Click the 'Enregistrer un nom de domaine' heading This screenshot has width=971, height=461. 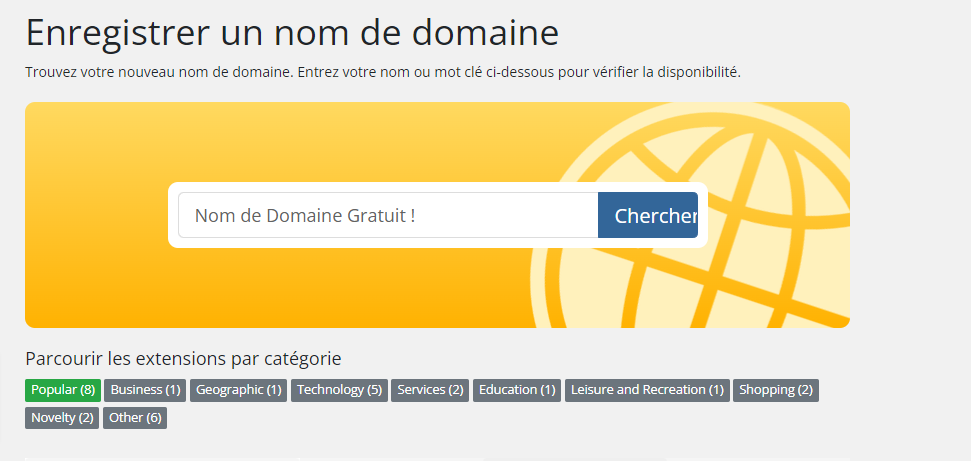[292, 32]
